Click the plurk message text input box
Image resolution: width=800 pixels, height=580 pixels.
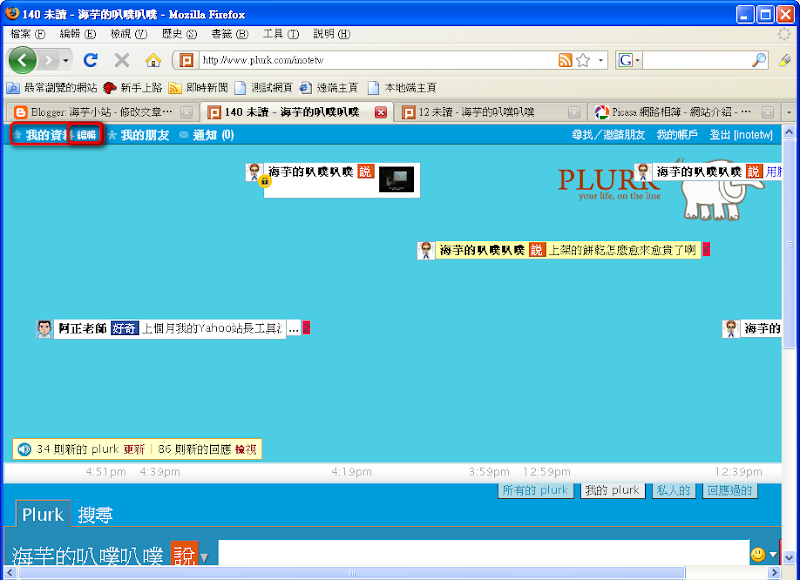[x=484, y=552]
